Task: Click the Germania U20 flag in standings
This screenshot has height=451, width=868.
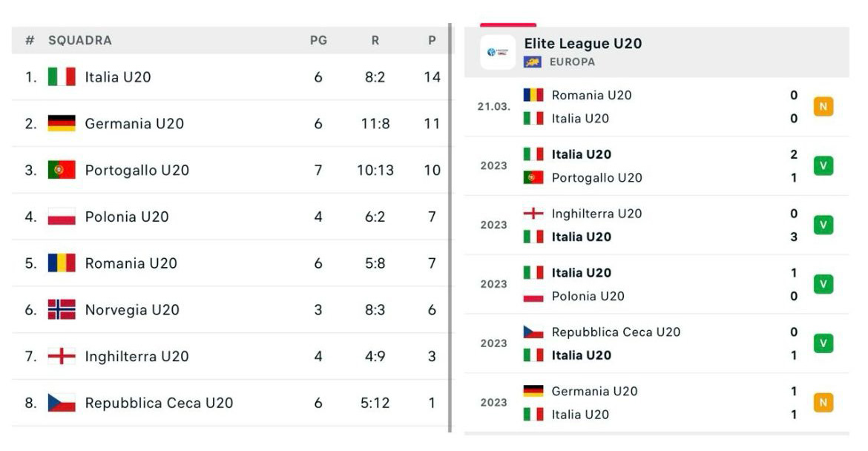Action: [x=62, y=124]
